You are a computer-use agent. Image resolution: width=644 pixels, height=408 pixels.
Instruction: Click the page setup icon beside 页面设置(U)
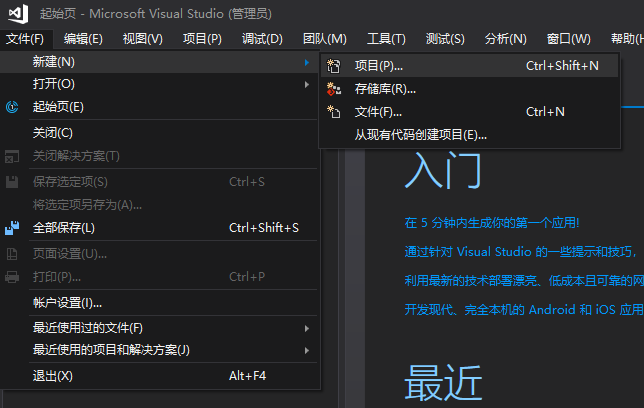tap(12, 254)
